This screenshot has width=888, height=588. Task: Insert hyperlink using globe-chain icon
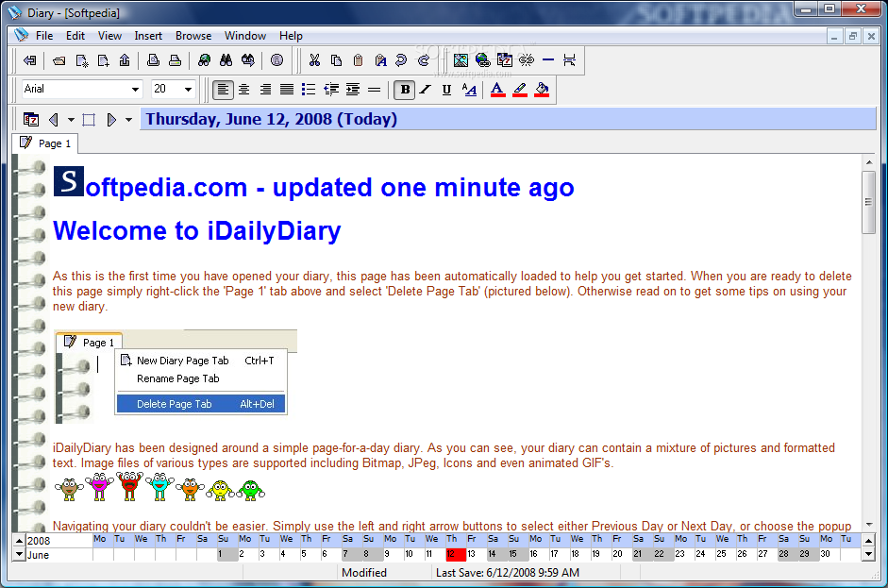(x=483, y=60)
